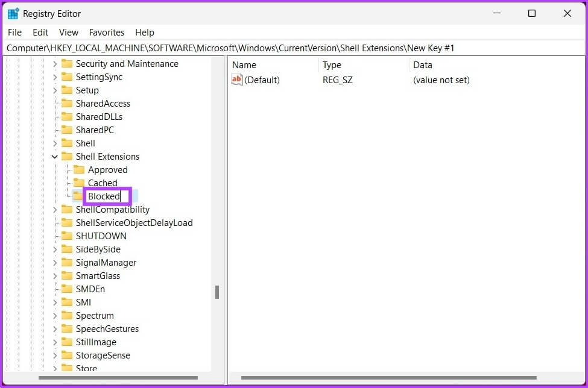Open the File menu
This screenshot has height=388, width=588.
(14, 33)
